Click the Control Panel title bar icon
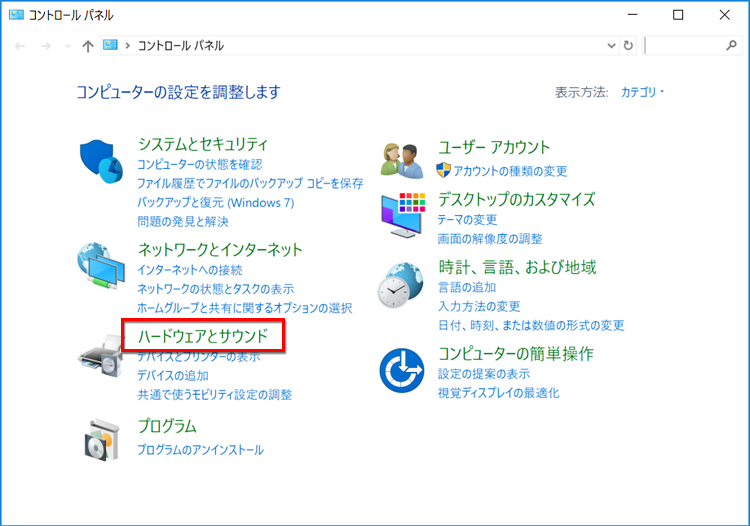The height and width of the screenshot is (526, 750). click(16, 15)
